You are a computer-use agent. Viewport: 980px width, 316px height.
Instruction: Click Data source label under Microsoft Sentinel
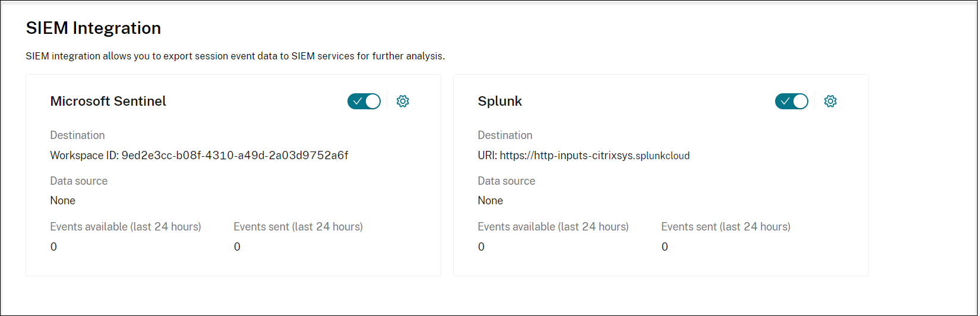coord(79,181)
